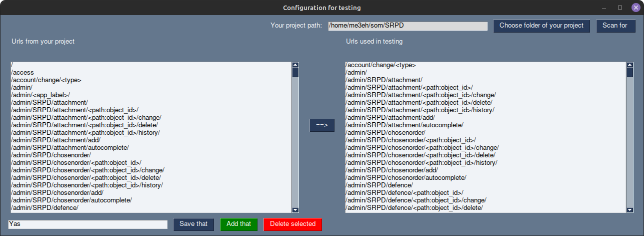Select chosenorder/<path:object_id>/history/ in the testing urls list

coord(485,163)
